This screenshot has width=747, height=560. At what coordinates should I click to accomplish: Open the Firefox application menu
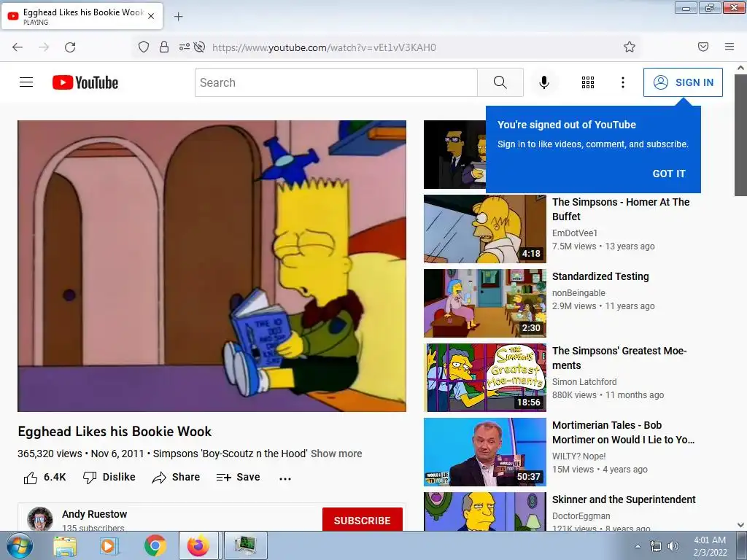[x=729, y=47]
